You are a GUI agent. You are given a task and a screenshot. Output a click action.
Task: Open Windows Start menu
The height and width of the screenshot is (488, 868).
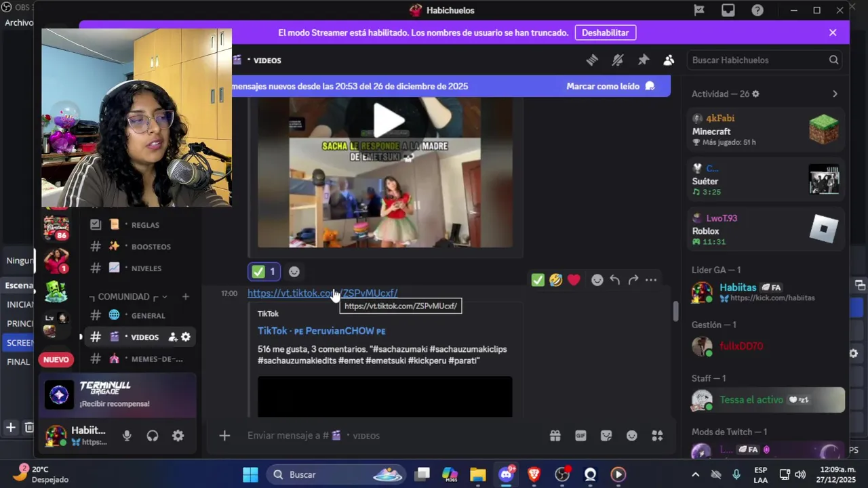pyautogui.click(x=250, y=474)
